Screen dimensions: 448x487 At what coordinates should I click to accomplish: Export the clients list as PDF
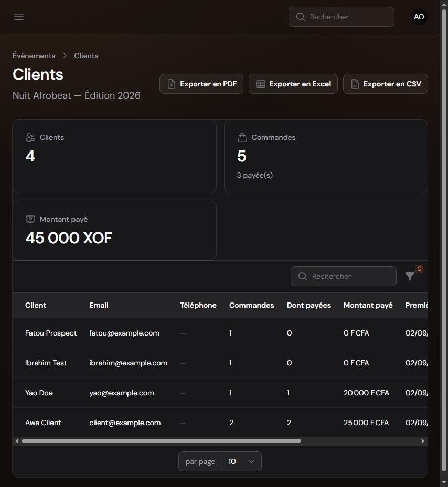[201, 84]
